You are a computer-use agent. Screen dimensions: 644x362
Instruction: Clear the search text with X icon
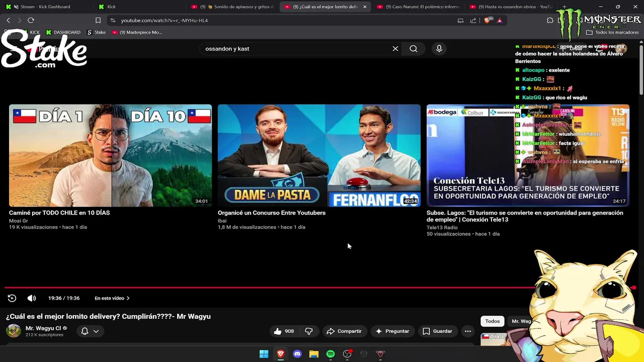coord(395,49)
